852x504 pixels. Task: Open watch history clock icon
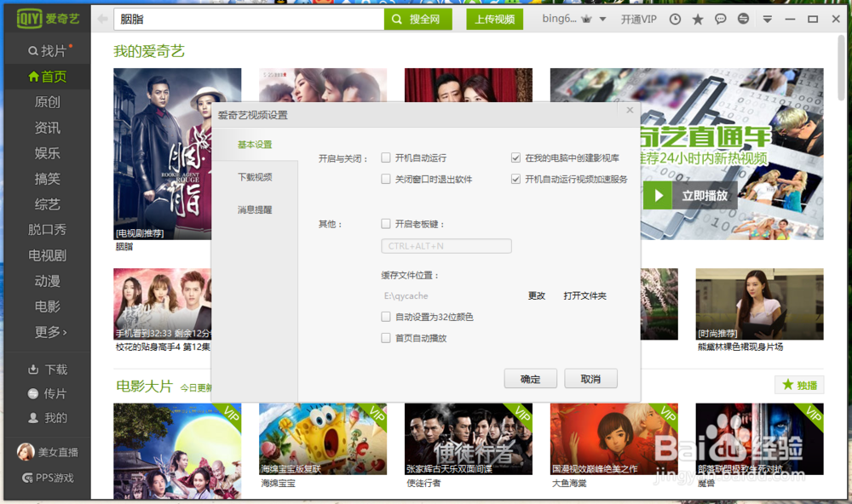point(675,20)
